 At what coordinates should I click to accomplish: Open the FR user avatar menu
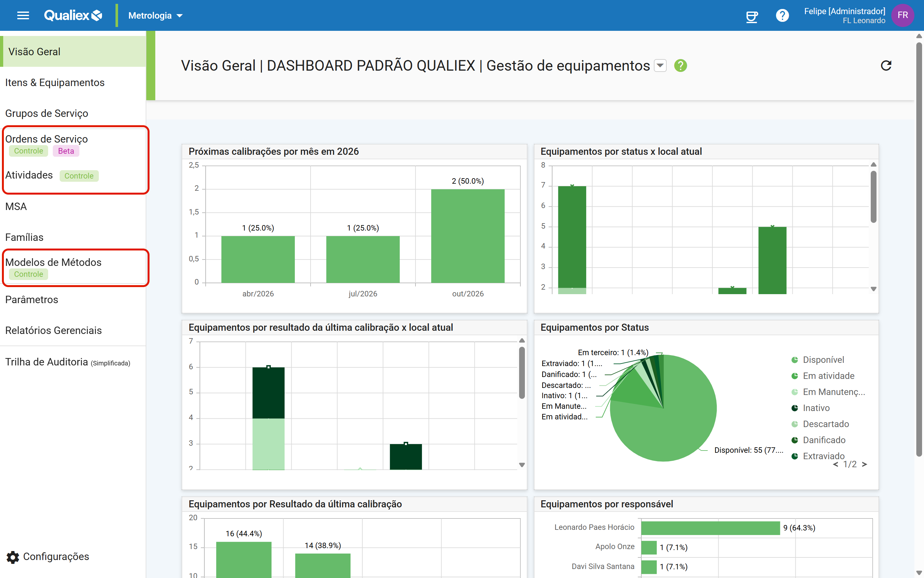pos(903,15)
